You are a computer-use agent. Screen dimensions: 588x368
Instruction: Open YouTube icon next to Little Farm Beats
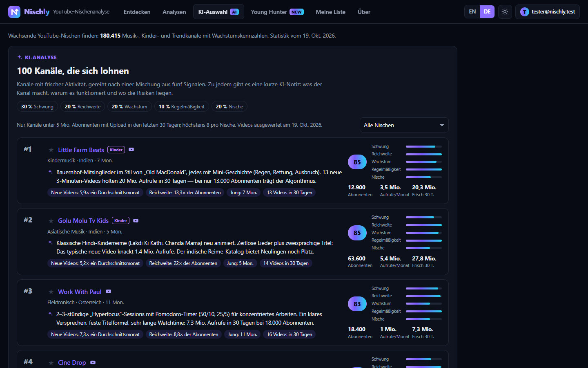coord(131,150)
